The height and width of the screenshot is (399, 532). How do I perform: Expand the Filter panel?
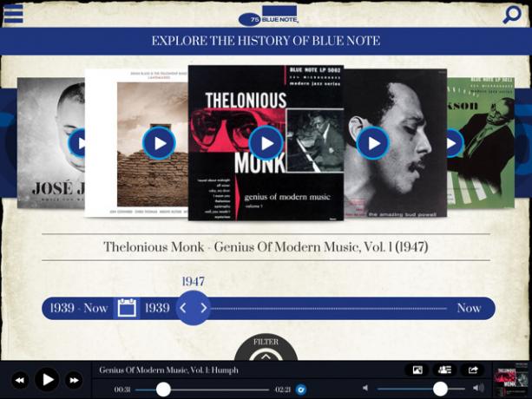point(266,348)
